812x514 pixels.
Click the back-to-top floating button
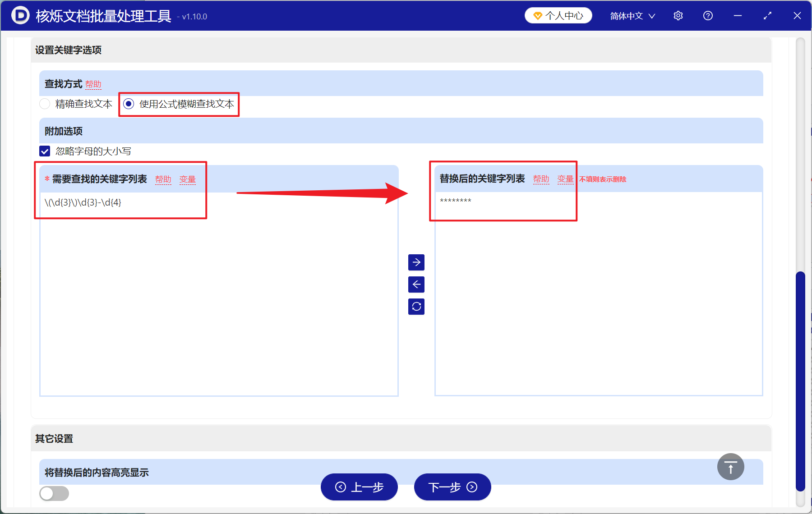coord(730,467)
